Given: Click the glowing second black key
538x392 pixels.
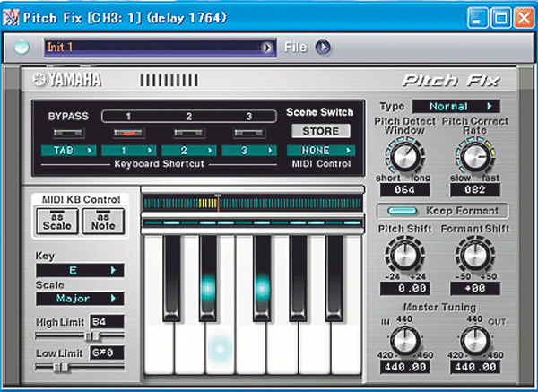Looking at the screenshot, I should point(208,278).
